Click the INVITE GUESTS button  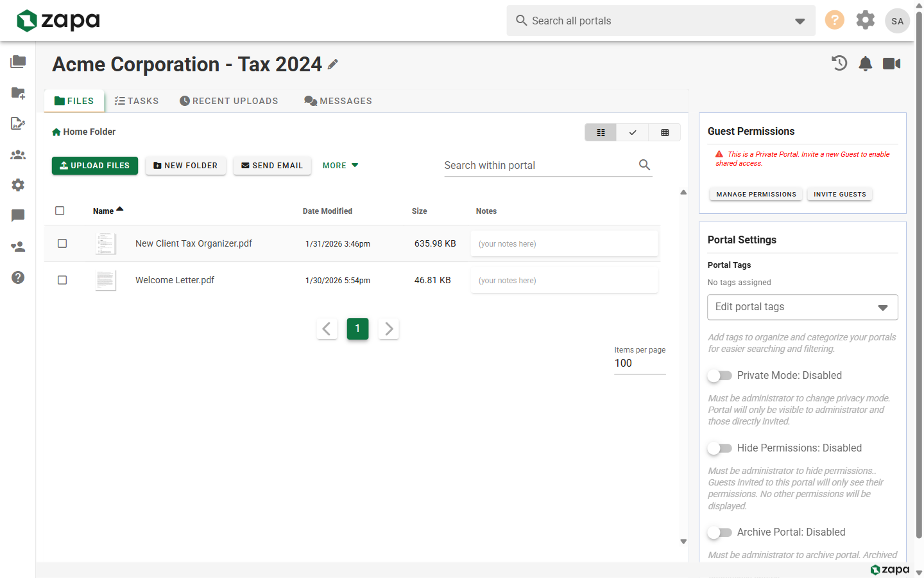[839, 194]
